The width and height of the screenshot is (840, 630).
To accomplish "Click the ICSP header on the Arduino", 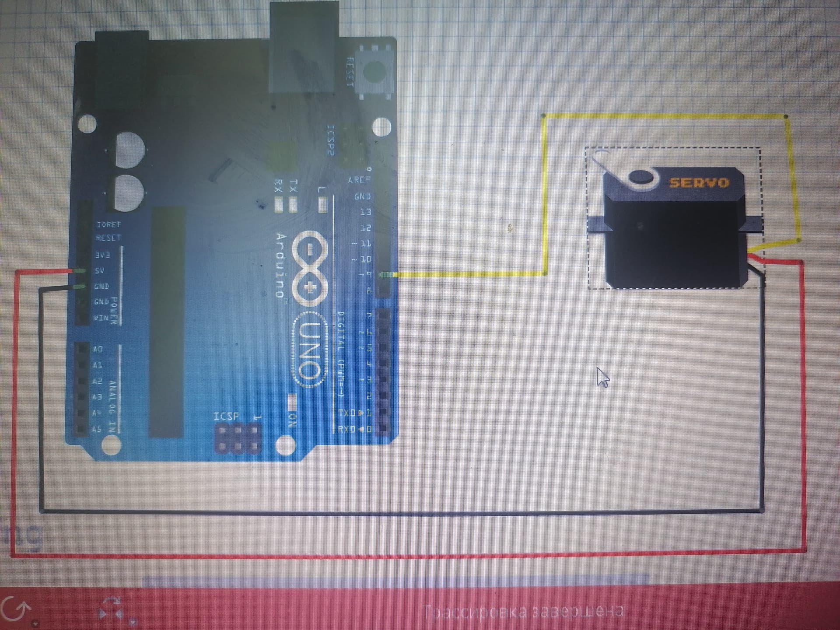I will tap(237, 438).
